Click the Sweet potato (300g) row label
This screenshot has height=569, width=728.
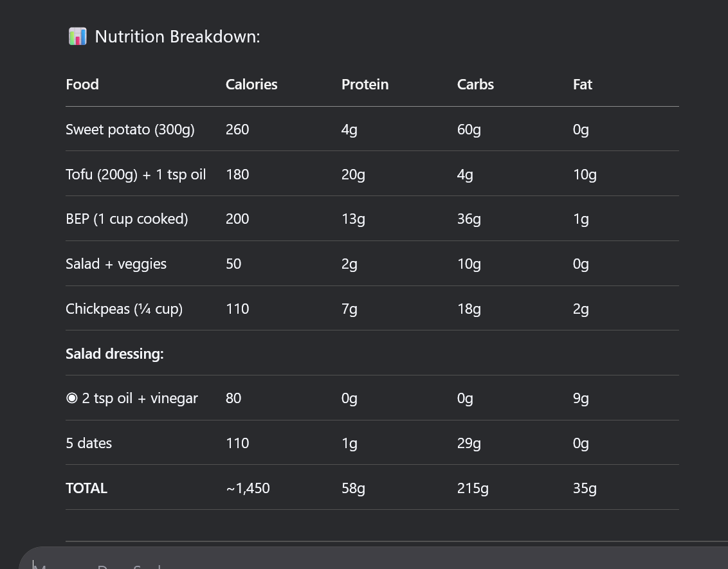130,130
